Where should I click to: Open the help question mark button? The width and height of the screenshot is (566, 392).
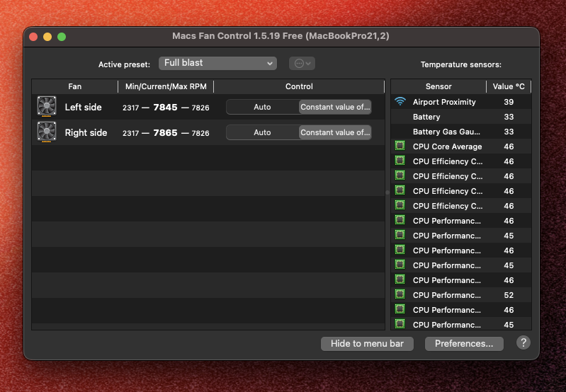point(523,342)
